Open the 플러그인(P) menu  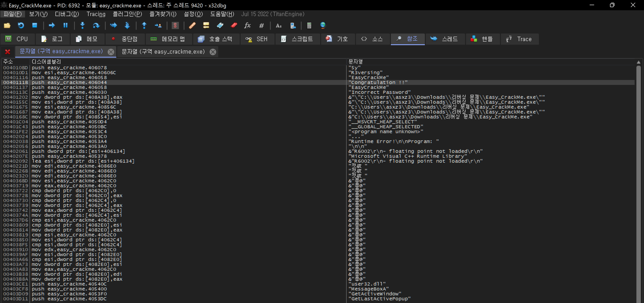point(127,14)
